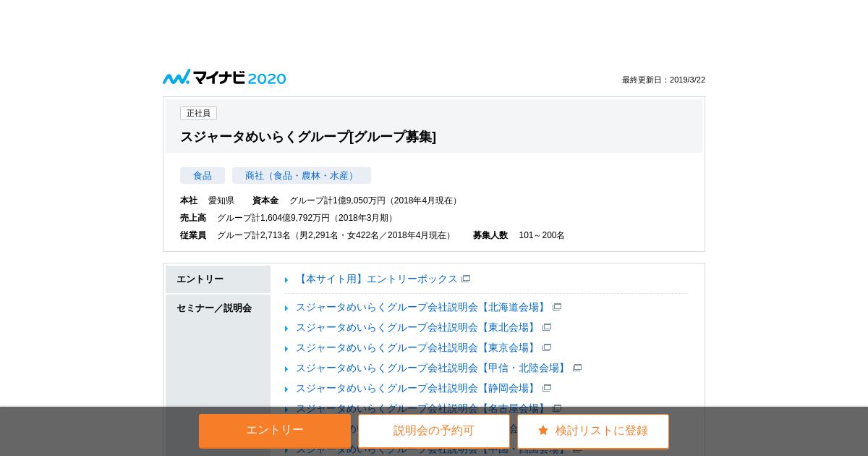
Task: Open the 東北会場 seminar link
Action: tap(417, 327)
